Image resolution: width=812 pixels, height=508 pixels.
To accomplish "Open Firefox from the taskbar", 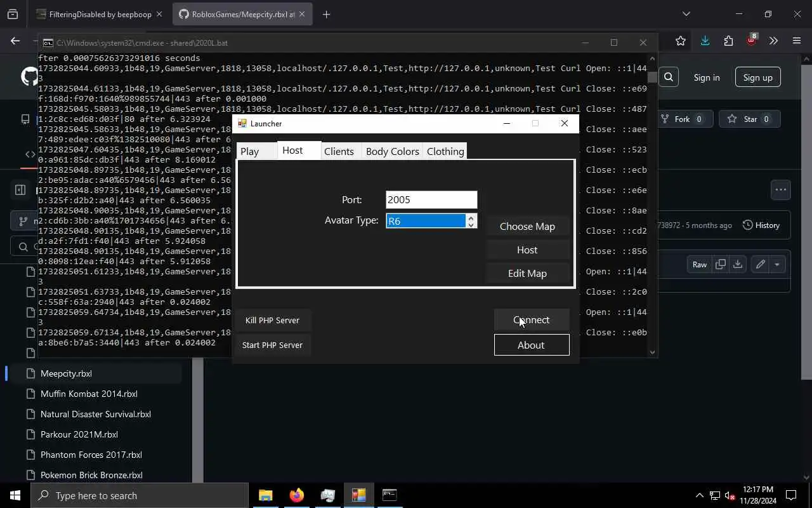I will tap(296, 495).
